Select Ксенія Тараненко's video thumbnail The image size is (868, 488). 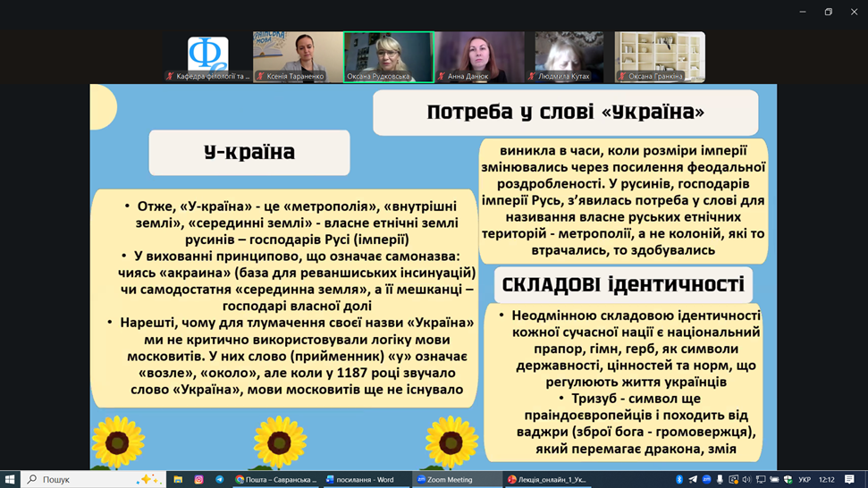[297, 57]
